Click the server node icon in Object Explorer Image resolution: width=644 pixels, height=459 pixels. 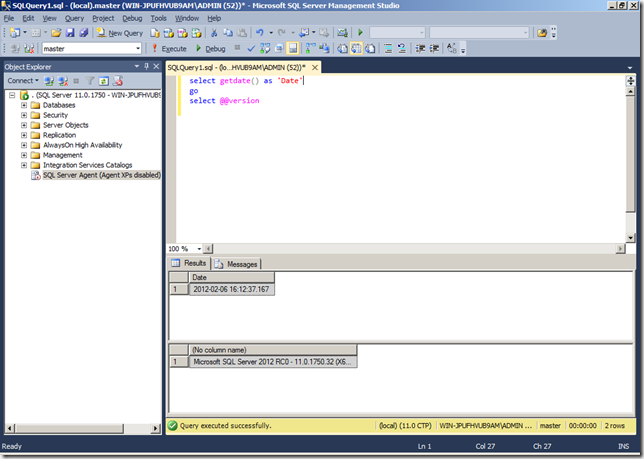[23, 95]
